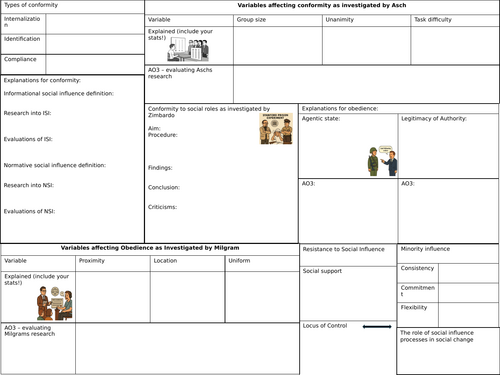Click the empty cell next to Consistency

tap(469, 273)
